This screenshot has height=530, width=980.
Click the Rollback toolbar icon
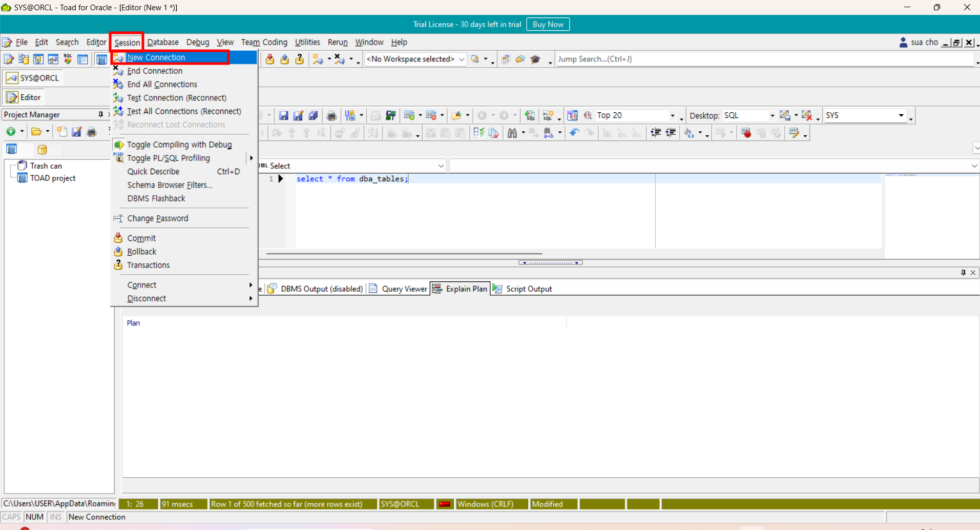click(x=284, y=59)
